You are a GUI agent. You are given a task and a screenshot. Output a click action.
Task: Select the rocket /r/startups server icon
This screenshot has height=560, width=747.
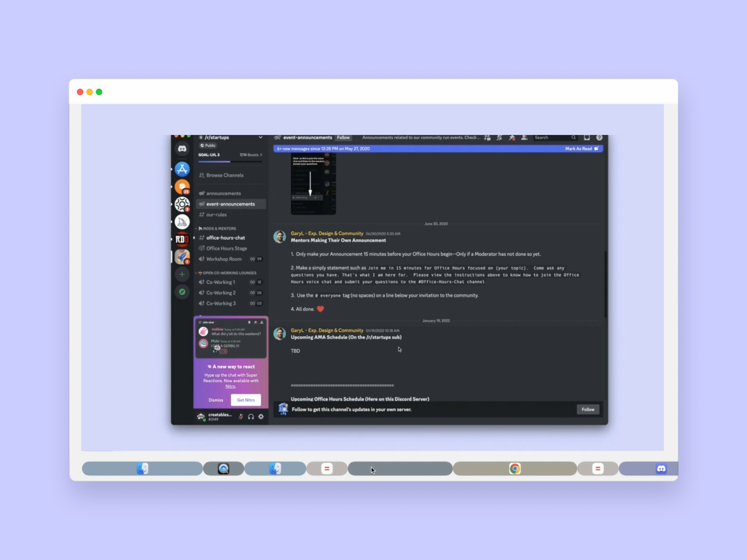pyautogui.click(x=182, y=257)
